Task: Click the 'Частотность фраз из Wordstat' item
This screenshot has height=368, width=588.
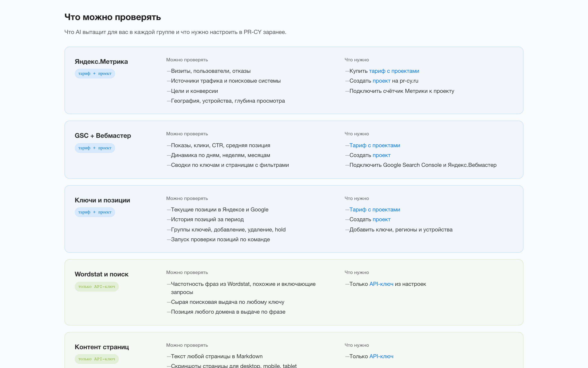Action: tap(243, 288)
